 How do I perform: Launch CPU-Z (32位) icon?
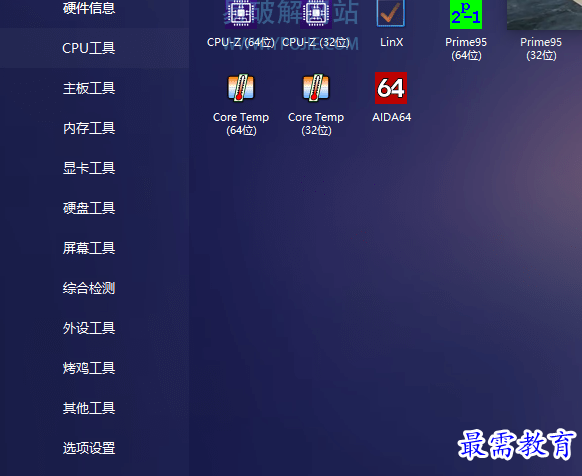click(316, 14)
